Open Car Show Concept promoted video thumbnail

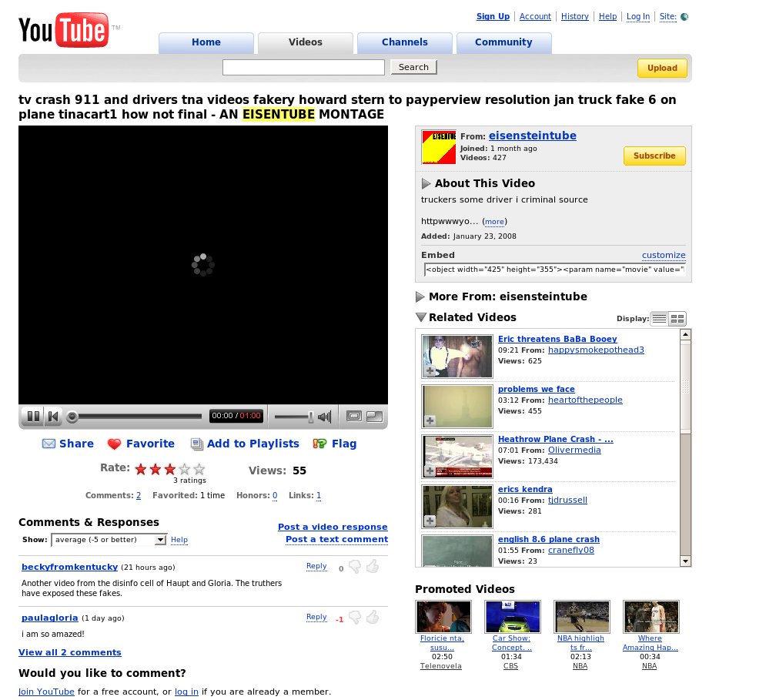coord(512,617)
